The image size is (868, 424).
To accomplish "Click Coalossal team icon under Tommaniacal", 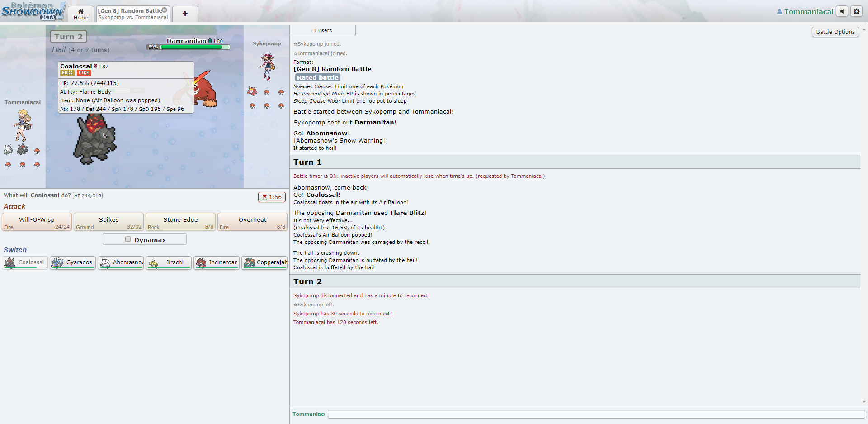I will coord(22,149).
